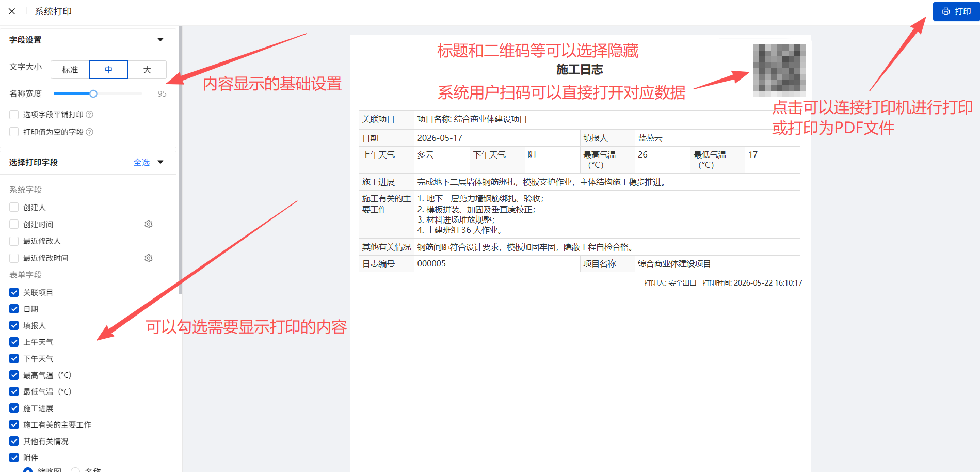Click 表单字段 group heading

pyautogui.click(x=25, y=275)
